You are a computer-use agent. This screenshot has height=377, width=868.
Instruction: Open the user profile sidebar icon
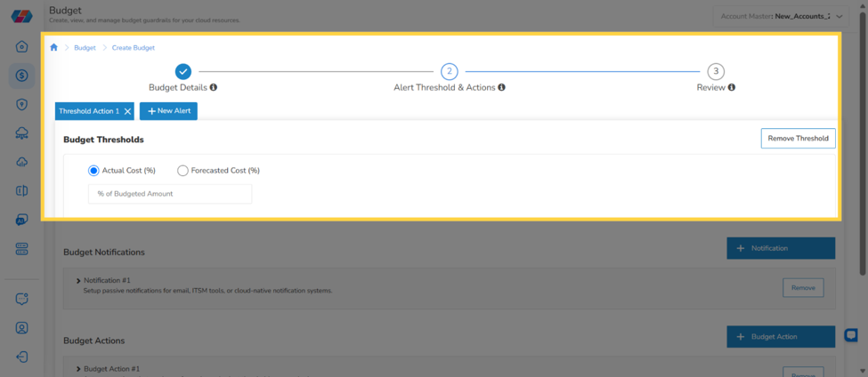tap(21, 328)
